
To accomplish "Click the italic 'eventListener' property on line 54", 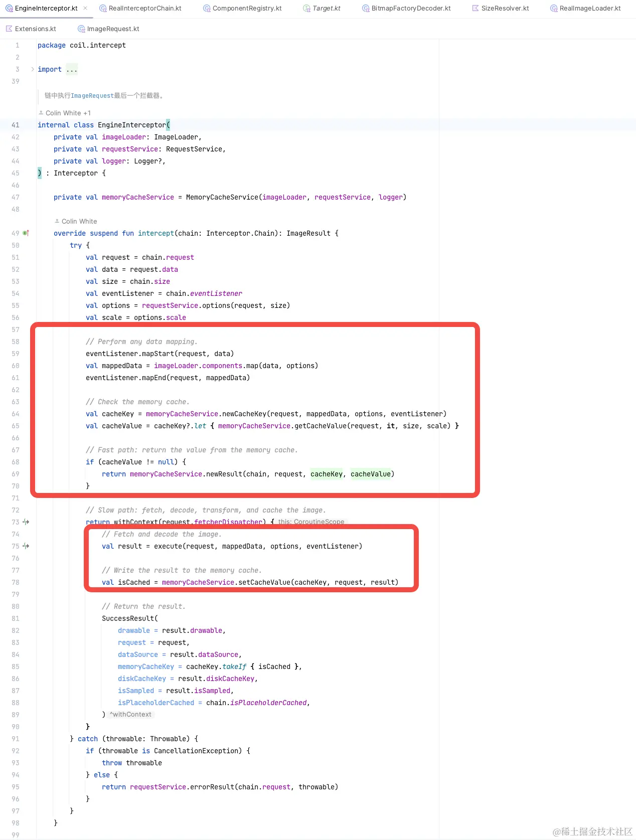I will tap(216, 293).
